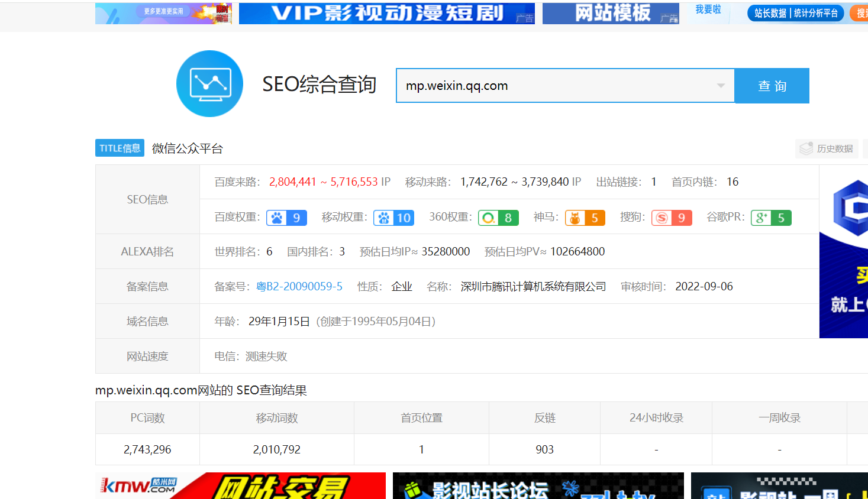Click the PC词数 value 2,743,296
The image size is (868, 499).
point(147,450)
